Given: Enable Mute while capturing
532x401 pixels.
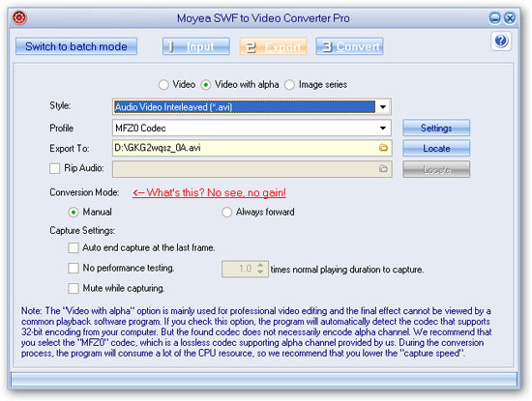Looking at the screenshot, I should point(74,289).
